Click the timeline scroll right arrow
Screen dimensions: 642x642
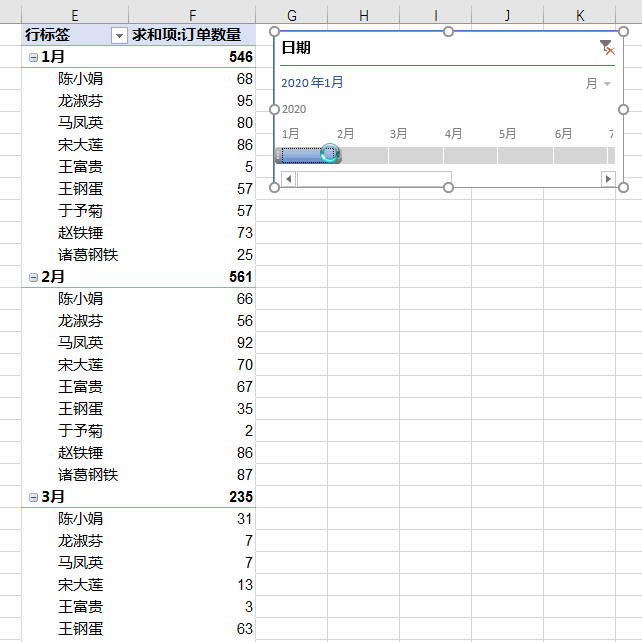pyautogui.click(x=608, y=179)
